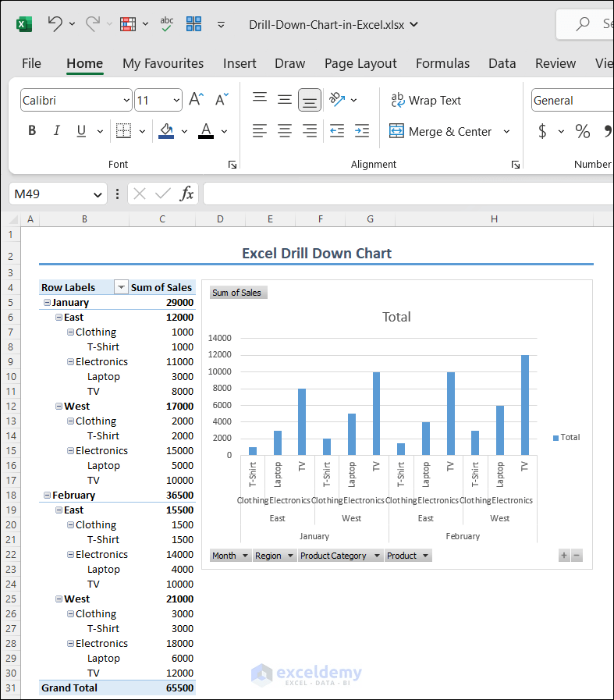Image resolution: width=614 pixels, height=700 pixels.
Task: Open Row Labels filter dropdown
Action: pos(121,287)
